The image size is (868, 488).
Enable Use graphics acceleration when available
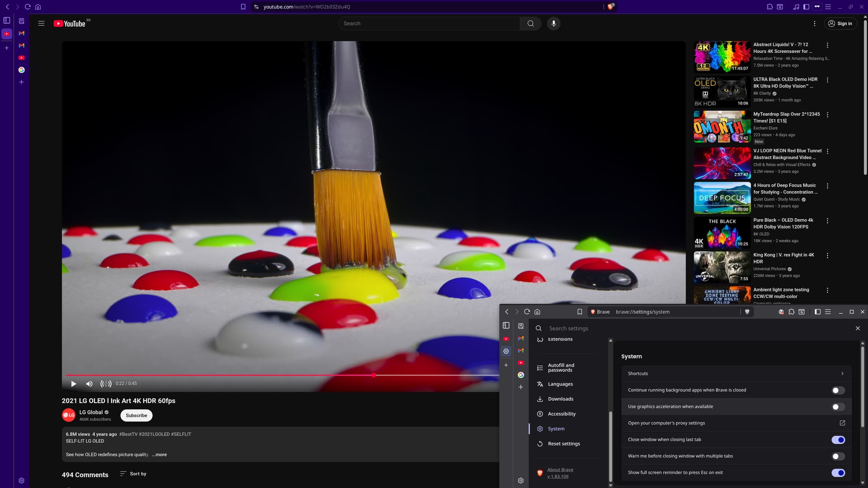838,407
